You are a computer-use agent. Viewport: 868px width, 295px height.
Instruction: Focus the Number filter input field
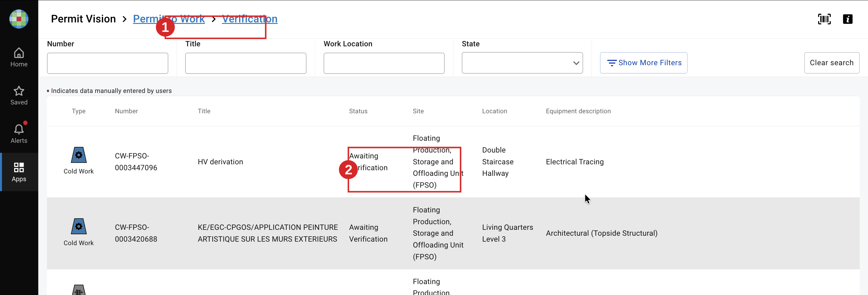coord(107,63)
